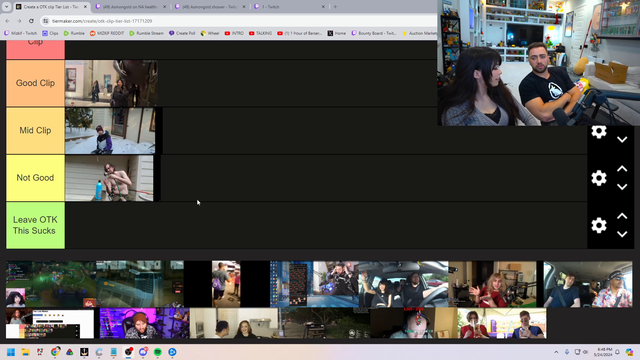This screenshot has height=360, width=640.
Task: Open settings gear for Mid Clip row
Action: [x=598, y=131]
